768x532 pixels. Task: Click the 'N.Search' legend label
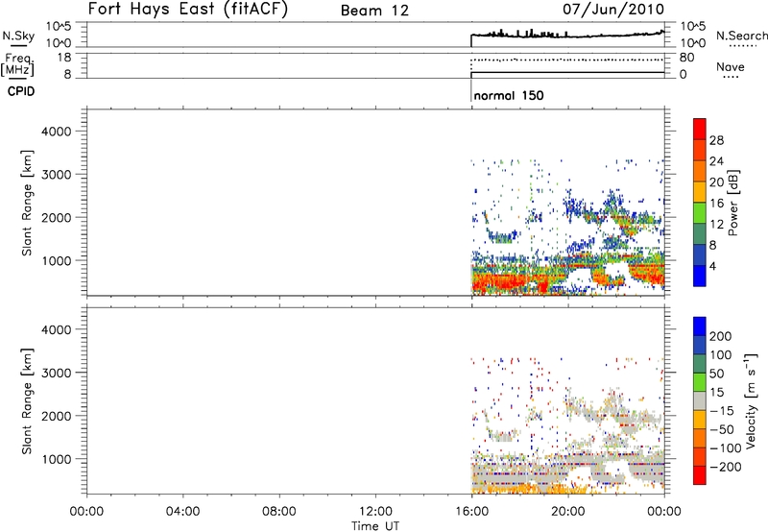coord(742,36)
